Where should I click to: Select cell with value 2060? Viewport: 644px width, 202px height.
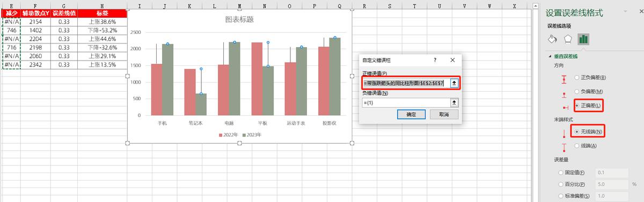tap(35, 56)
